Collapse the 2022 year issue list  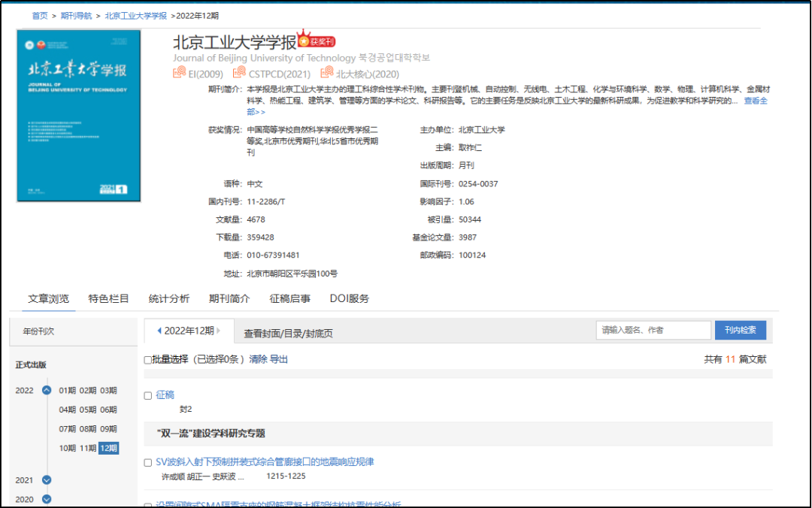point(47,391)
